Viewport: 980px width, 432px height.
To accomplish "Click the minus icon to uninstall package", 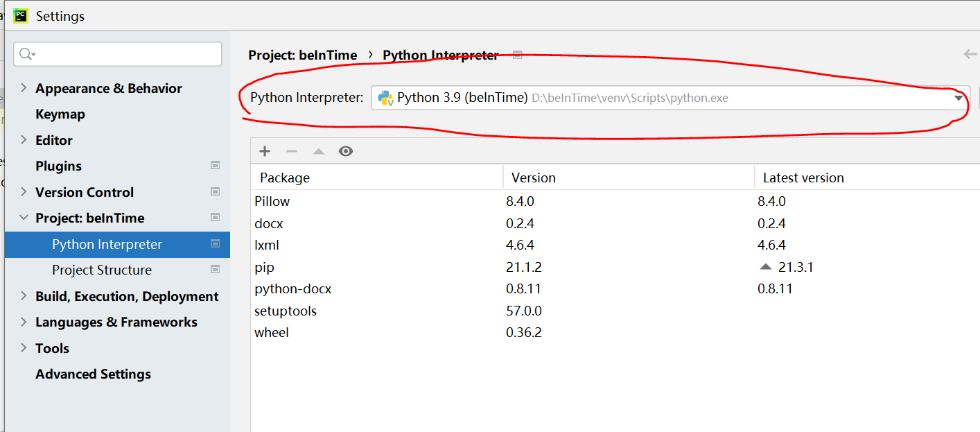I will 292,151.
